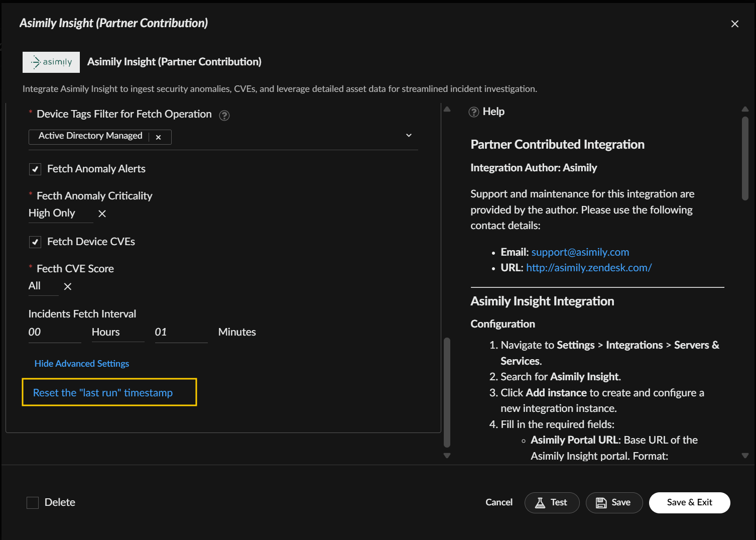Screen dimensions: 756x540
Task: Uncheck Fetch Anomaly Alerts checkbox
Action: [35, 169]
